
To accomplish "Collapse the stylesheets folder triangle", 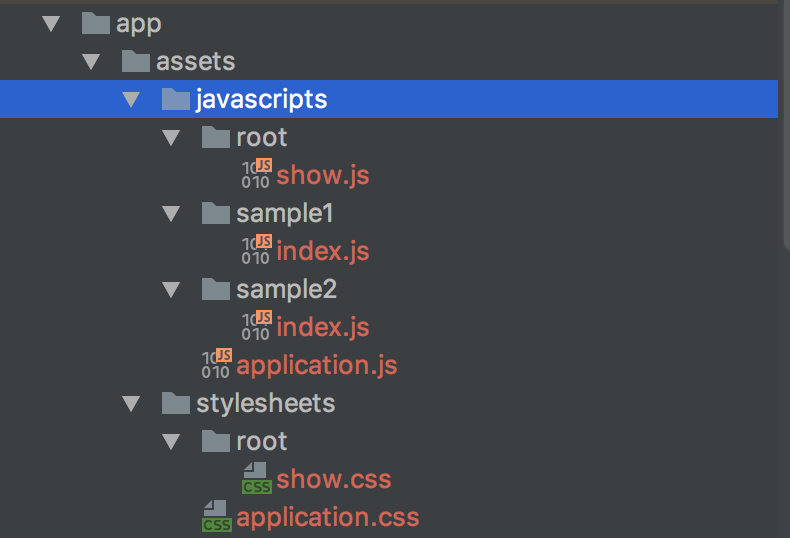I will pyautogui.click(x=131, y=404).
